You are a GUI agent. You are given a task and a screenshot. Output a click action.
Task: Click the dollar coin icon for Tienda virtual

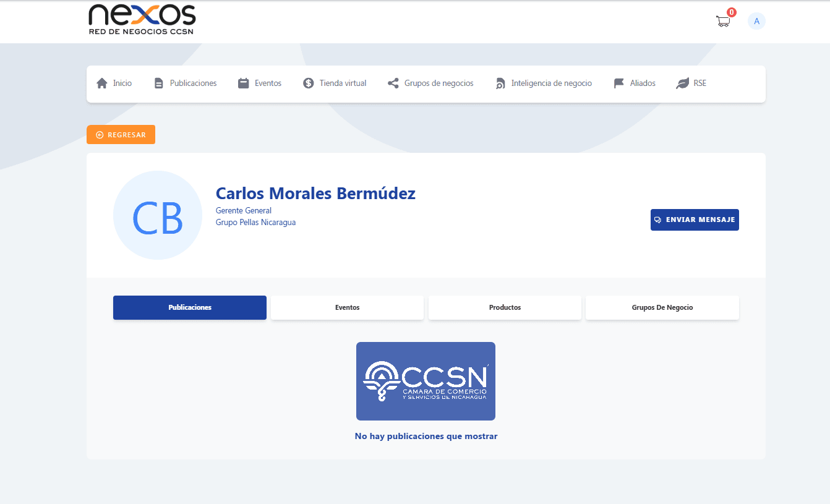(309, 83)
